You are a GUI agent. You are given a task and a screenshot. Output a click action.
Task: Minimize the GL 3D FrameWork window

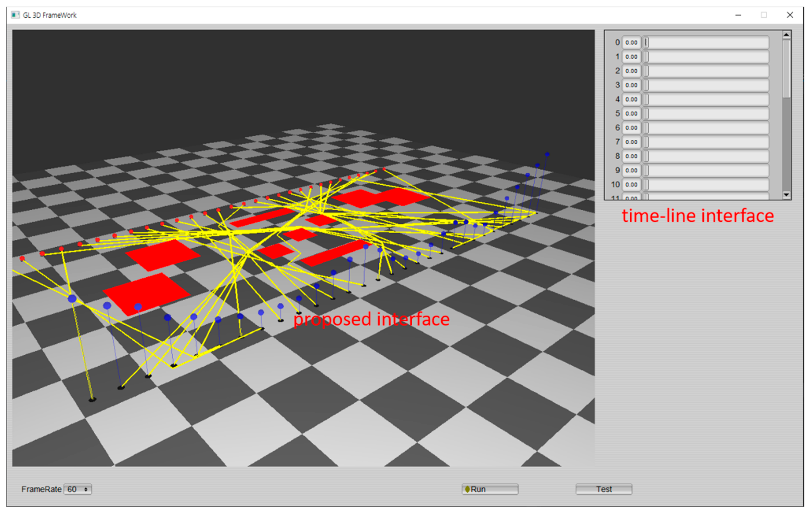click(738, 15)
